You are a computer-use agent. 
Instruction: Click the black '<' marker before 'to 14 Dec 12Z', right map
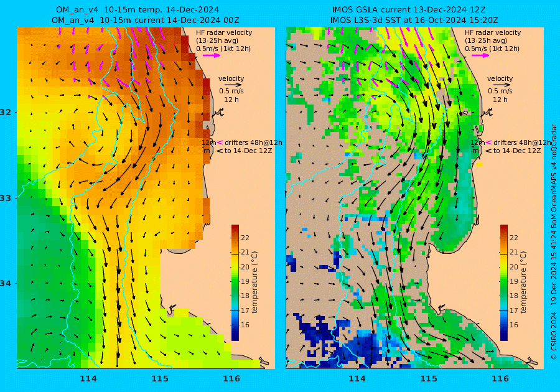488,151
